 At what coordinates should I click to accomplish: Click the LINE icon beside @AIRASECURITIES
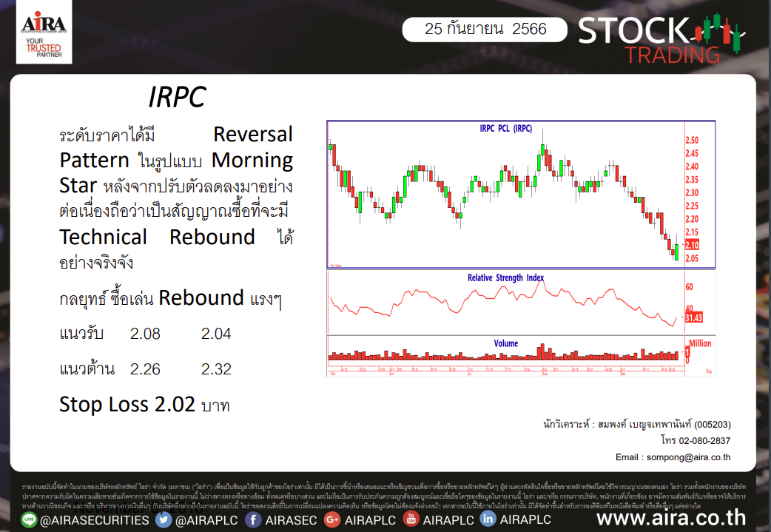(x=29, y=519)
